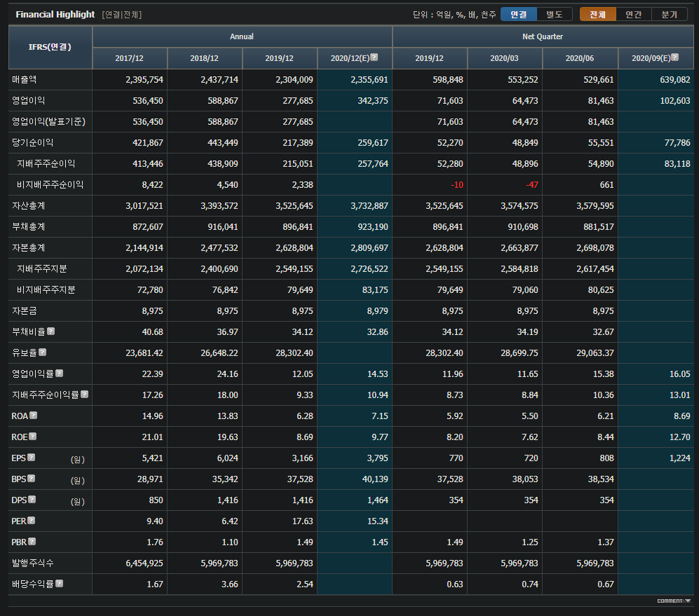Click the 15.34 estimated PER value
The image size is (699, 616).
(378, 521)
